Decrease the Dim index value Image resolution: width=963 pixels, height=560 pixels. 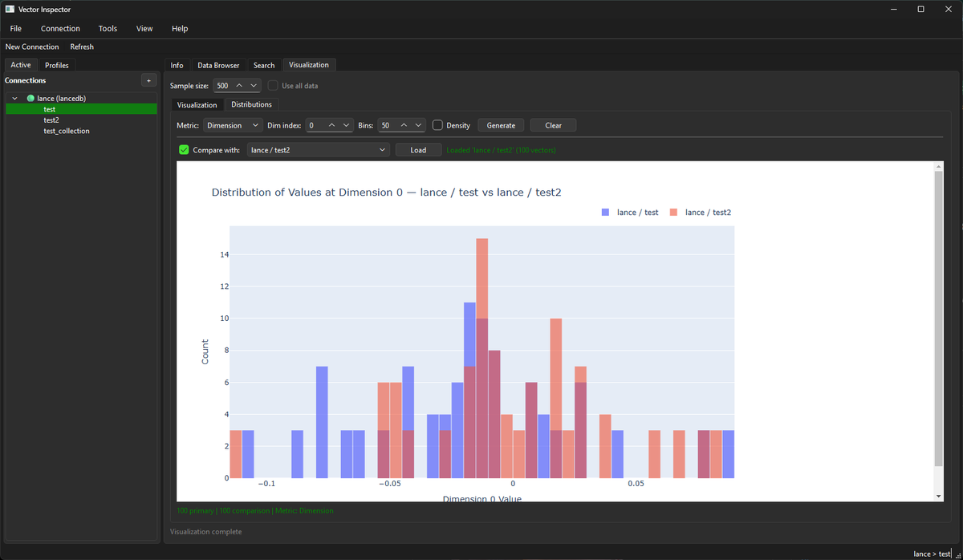pyautogui.click(x=347, y=125)
